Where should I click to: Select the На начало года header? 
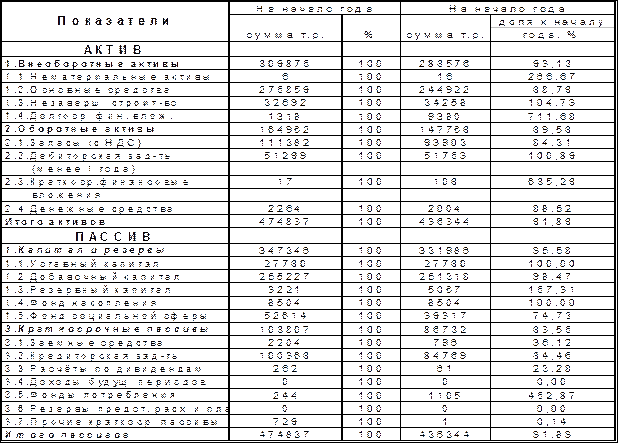[309, 10]
